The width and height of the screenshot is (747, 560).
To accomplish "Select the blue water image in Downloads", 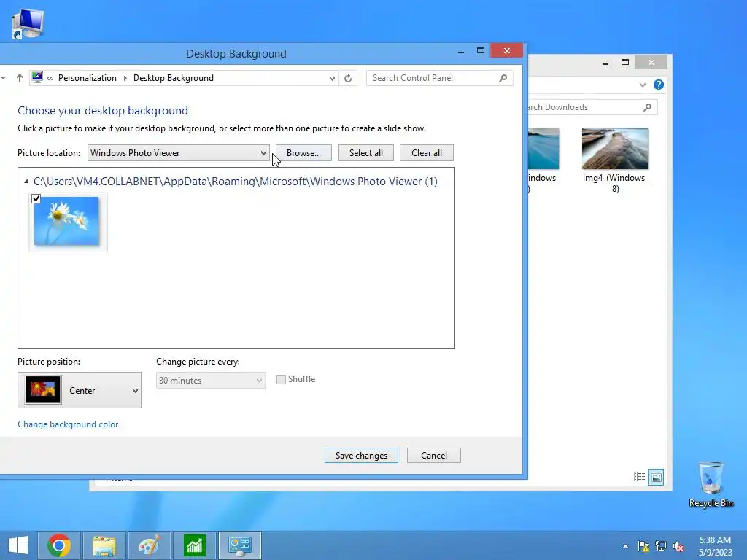I will (x=543, y=149).
